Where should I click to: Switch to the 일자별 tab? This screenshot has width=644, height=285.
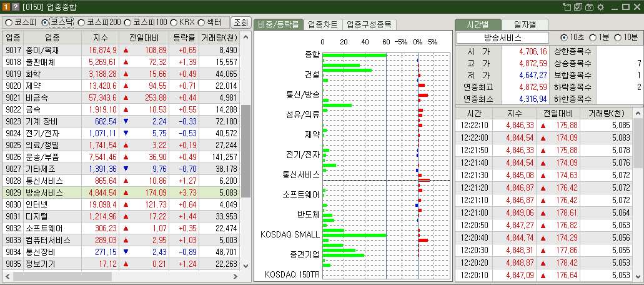[525, 24]
